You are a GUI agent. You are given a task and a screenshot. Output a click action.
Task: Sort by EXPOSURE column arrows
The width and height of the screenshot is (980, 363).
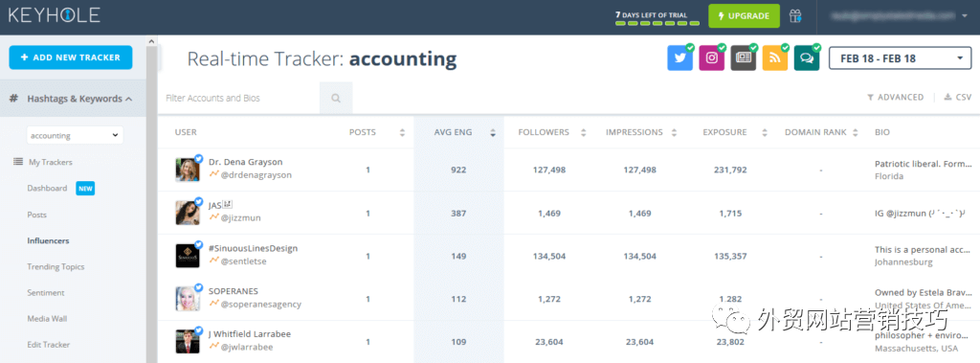765,133
